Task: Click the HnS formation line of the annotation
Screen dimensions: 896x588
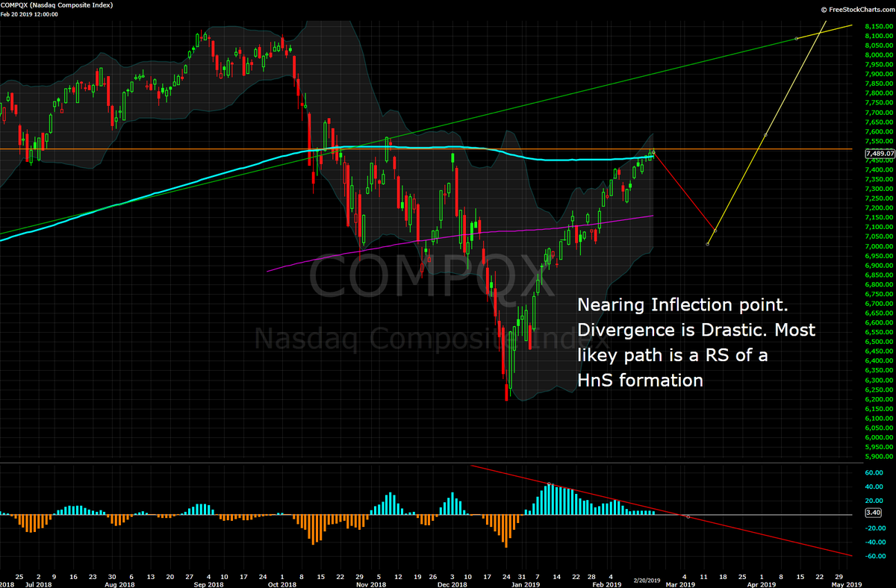Action: (x=640, y=381)
